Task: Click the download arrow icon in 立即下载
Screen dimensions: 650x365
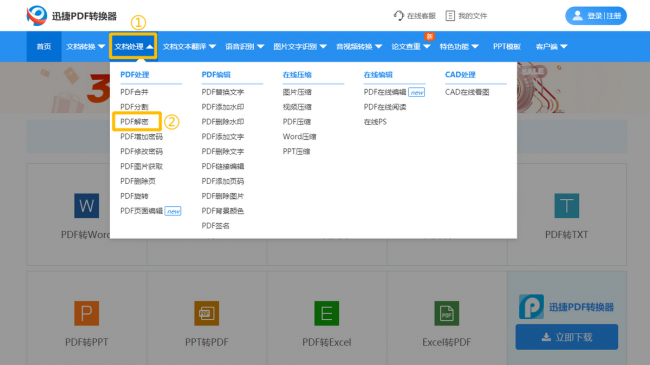Action: click(x=546, y=337)
